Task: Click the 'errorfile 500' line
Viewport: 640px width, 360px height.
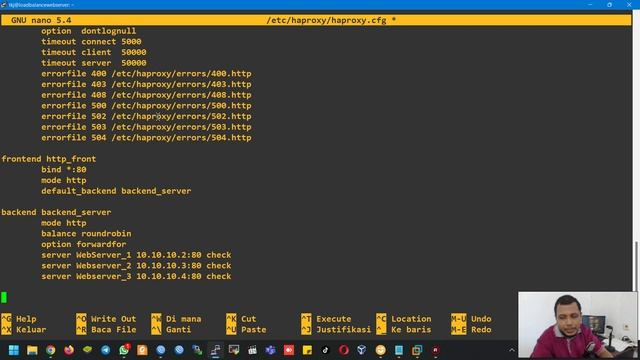Action: [x=146, y=106]
